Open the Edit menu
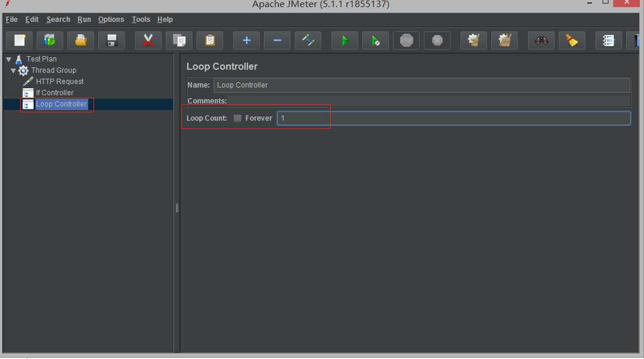The width and height of the screenshot is (644, 359). click(31, 20)
